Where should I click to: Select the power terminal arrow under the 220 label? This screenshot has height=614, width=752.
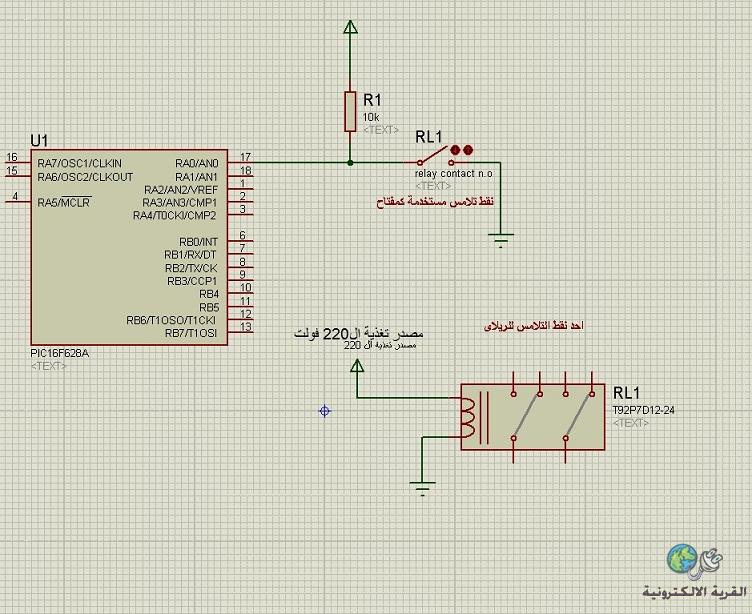(x=357, y=366)
